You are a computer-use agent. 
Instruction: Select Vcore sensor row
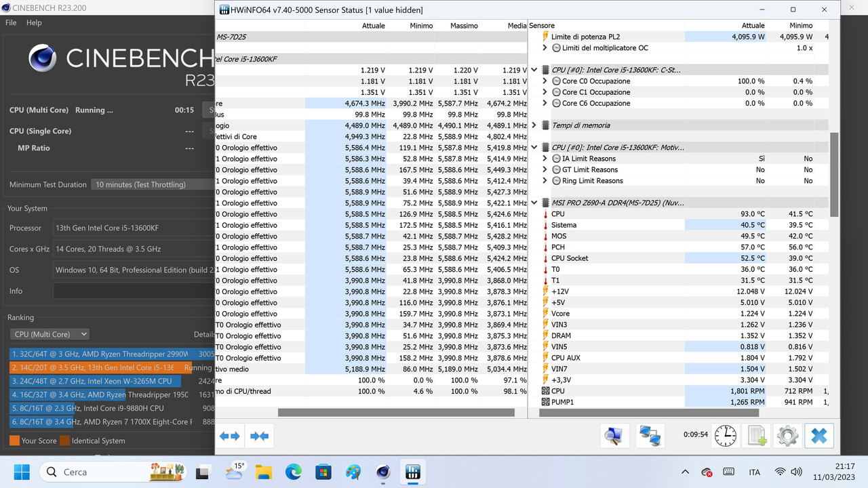[678, 314]
